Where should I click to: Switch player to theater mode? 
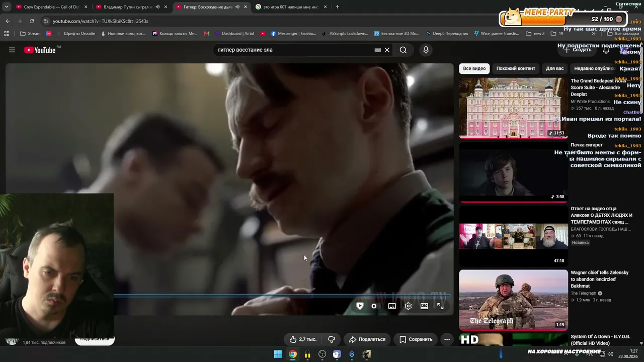(424, 306)
